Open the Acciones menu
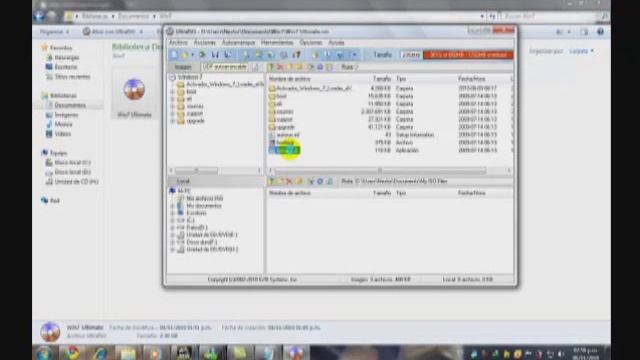Image resolution: width=640 pixels, height=360 pixels. 204,42
